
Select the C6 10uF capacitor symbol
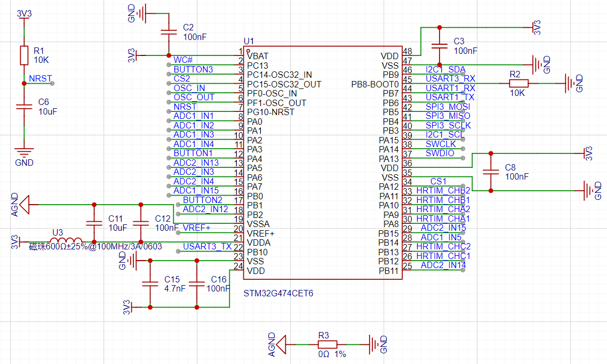click(x=24, y=107)
